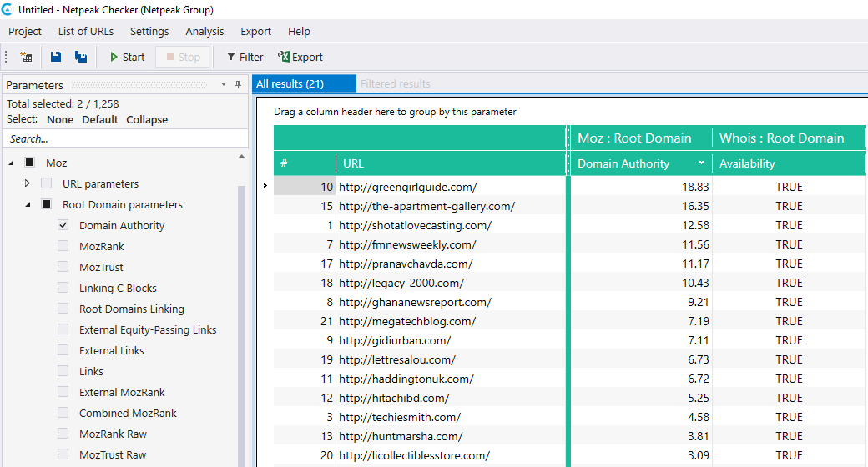
Task: Open the List of URLs menu
Action: (86, 32)
